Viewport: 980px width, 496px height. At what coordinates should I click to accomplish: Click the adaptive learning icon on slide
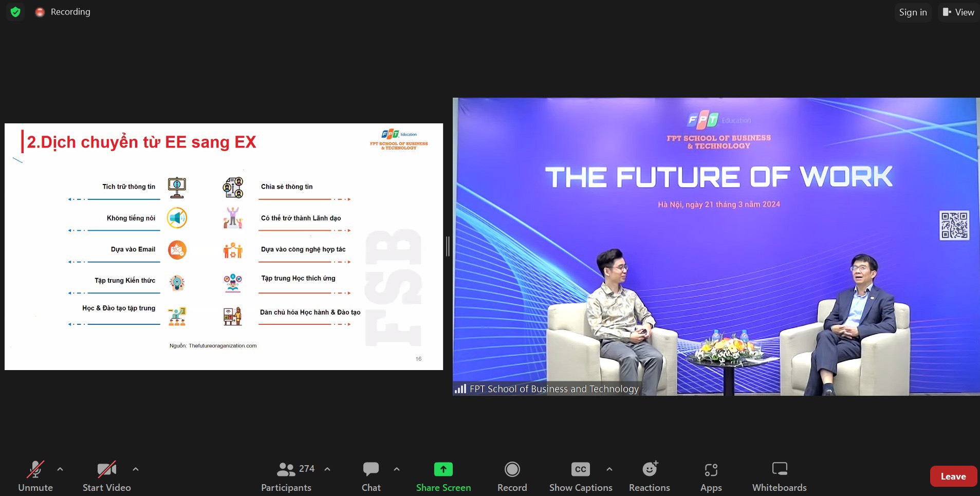[233, 283]
